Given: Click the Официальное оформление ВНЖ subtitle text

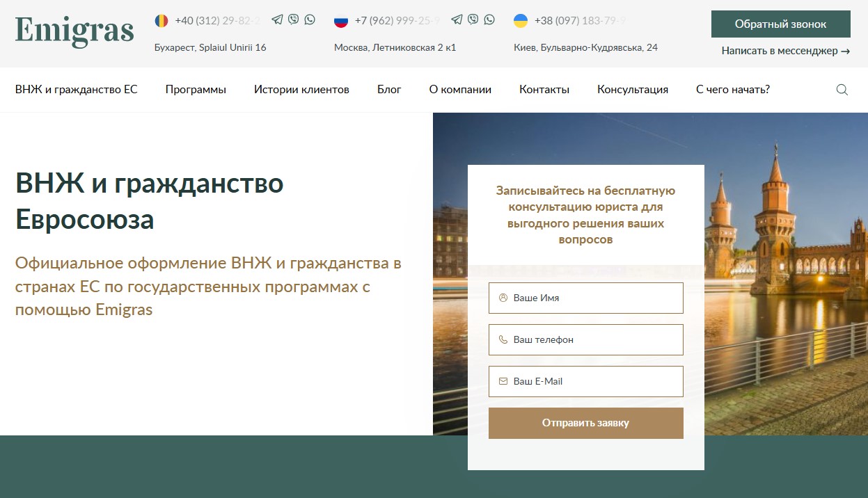Looking at the screenshot, I should [208, 287].
